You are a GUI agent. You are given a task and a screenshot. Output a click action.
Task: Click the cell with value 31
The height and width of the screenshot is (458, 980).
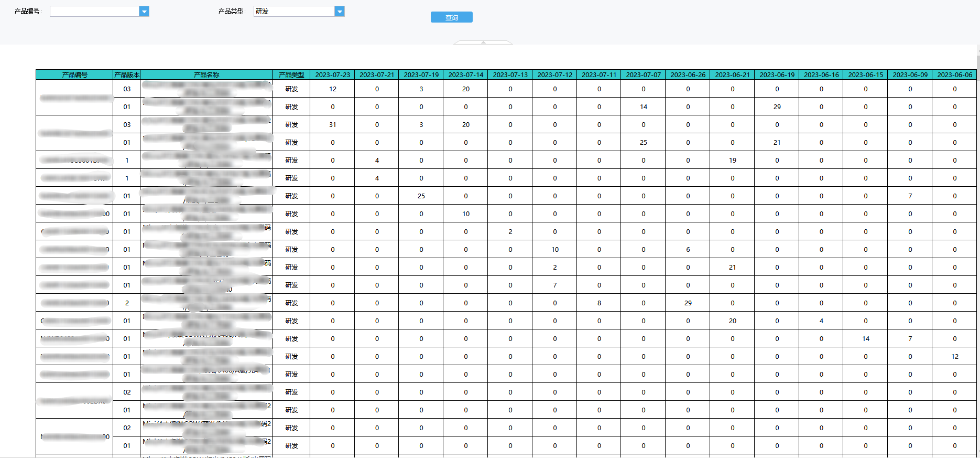point(333,124)
